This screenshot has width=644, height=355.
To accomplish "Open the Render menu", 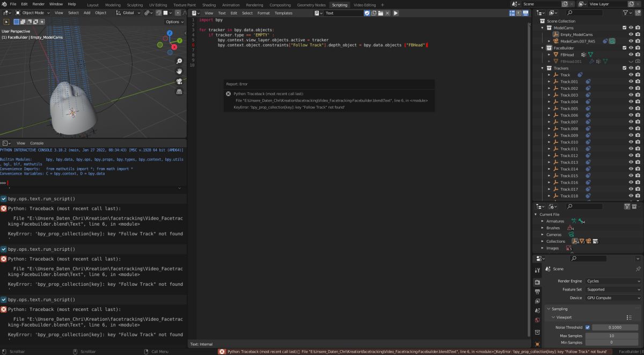I will pos(39,4).
